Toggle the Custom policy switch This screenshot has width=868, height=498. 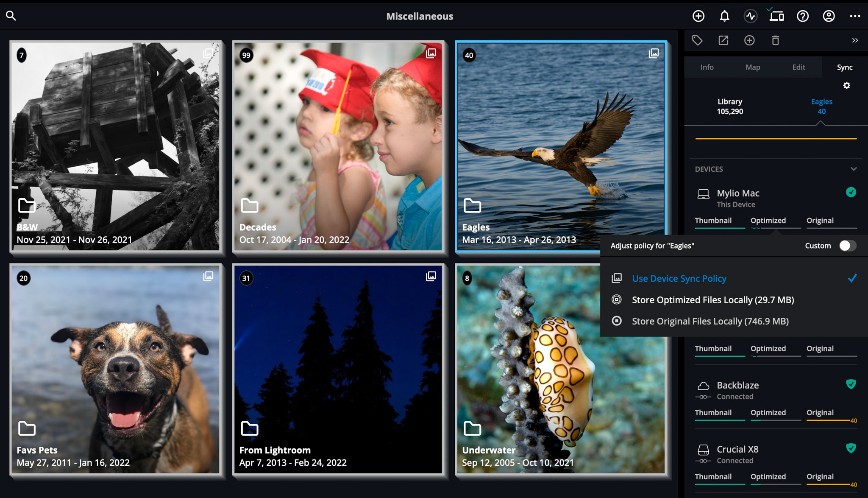click(848, 246)
